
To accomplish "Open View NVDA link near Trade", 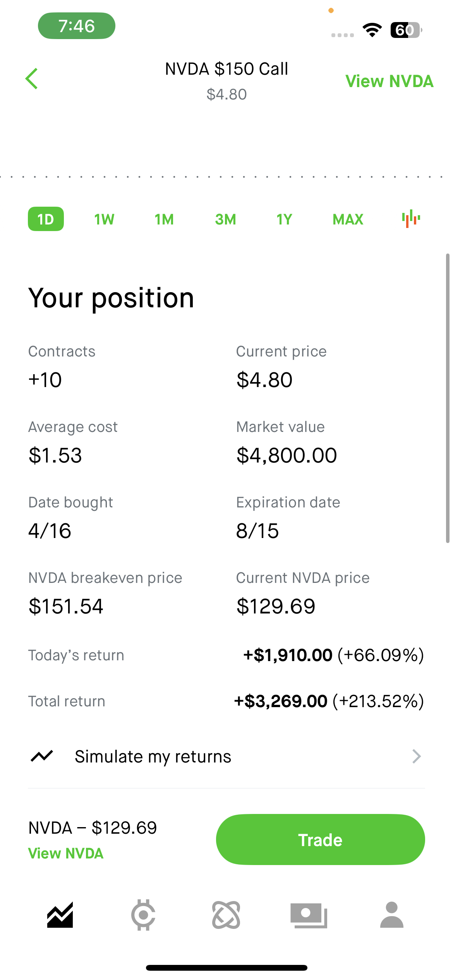I will pos(66,853).
